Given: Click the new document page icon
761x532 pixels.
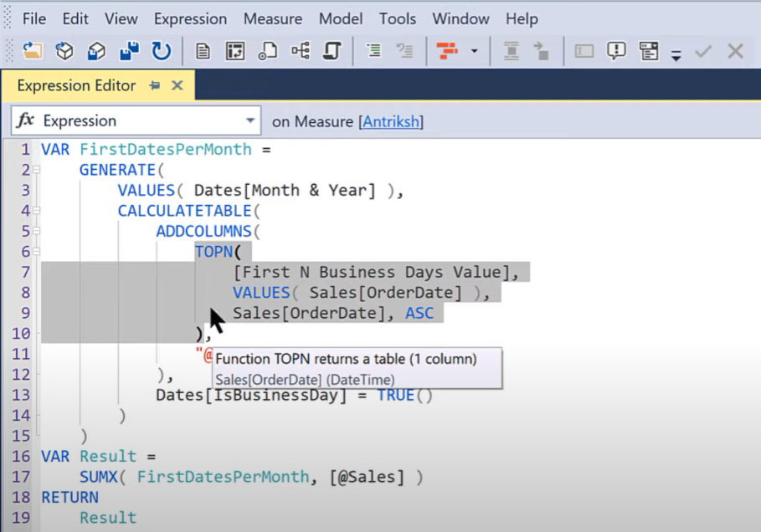Looking at the screenshot, I should pos(203,51).
